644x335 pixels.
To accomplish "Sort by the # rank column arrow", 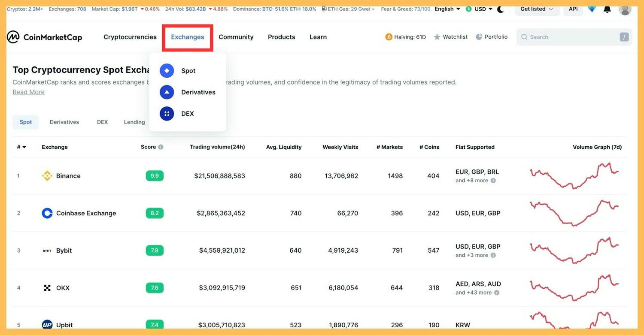I will coord(24,147).
